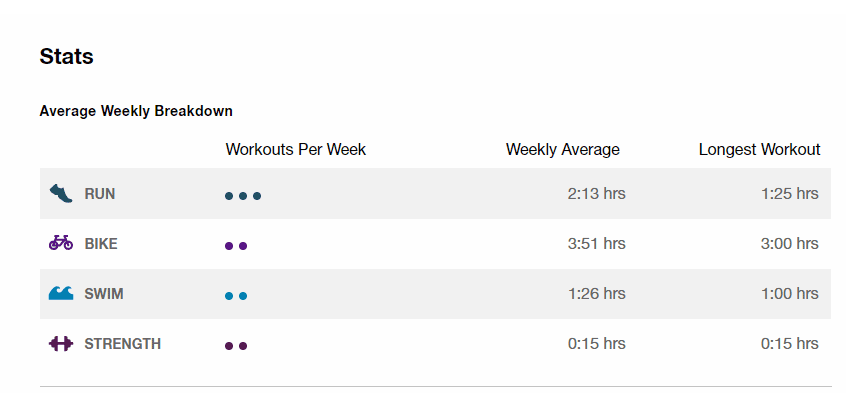Select the BIKE row label
This screenshot has height=393, width=846.
(x=101, y=244)
